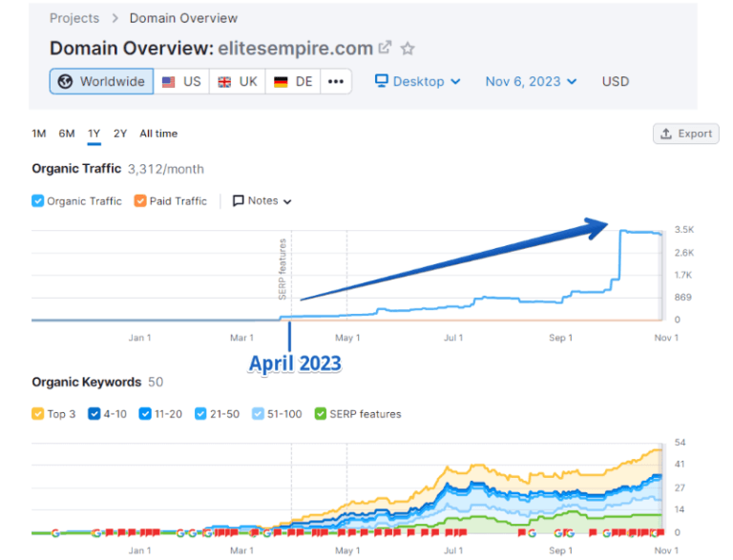Click the Worldwide globe icon
This screenshot has height=560, width=733.
tap(65, 81)
